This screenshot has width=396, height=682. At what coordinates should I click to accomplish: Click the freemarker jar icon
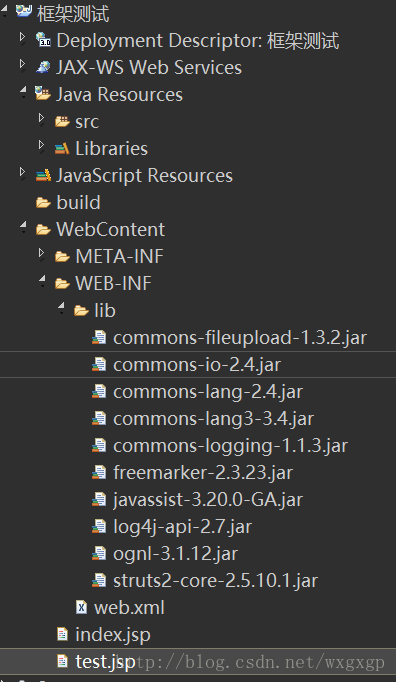tap(99, 472)
